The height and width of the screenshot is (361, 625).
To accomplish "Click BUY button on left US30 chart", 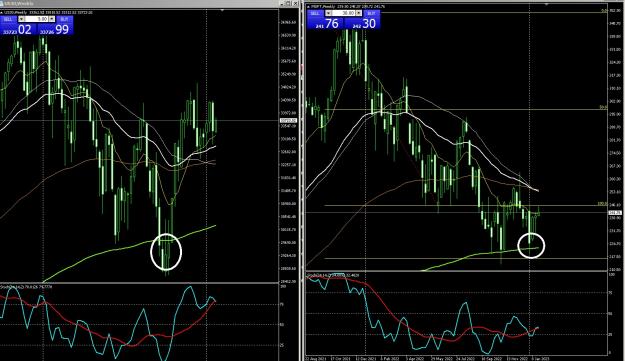I will (x=65, y=19).
